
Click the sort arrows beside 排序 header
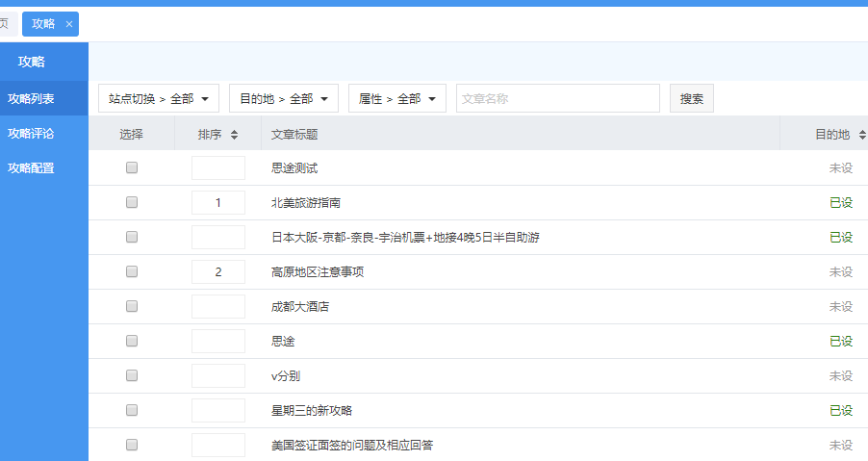click(234, 135)
